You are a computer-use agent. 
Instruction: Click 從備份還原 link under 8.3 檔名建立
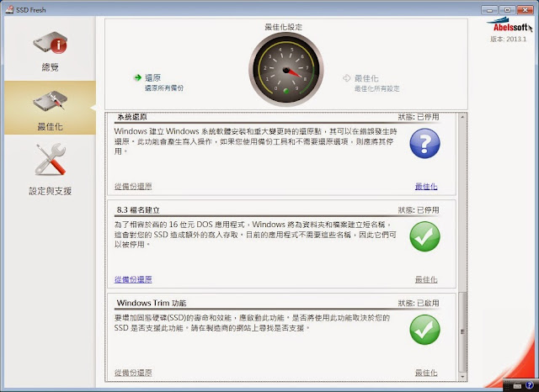(133, 279)
